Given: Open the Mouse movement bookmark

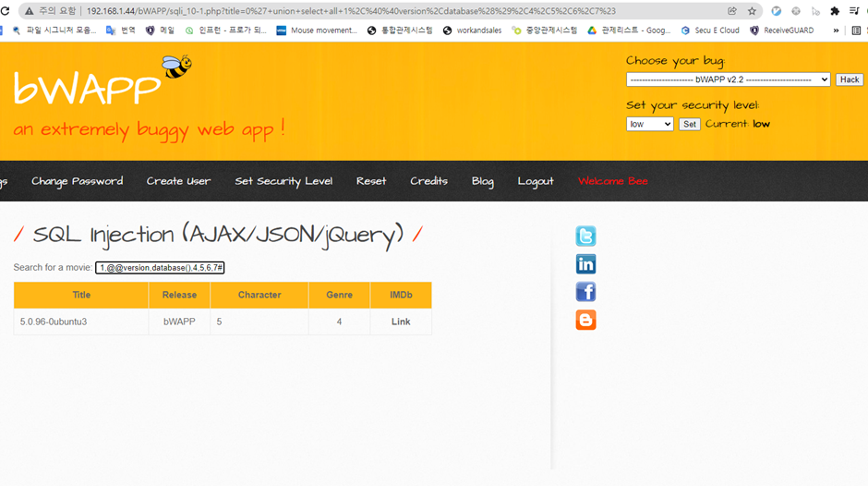Looking at the screenshot, I should (317, 30).
